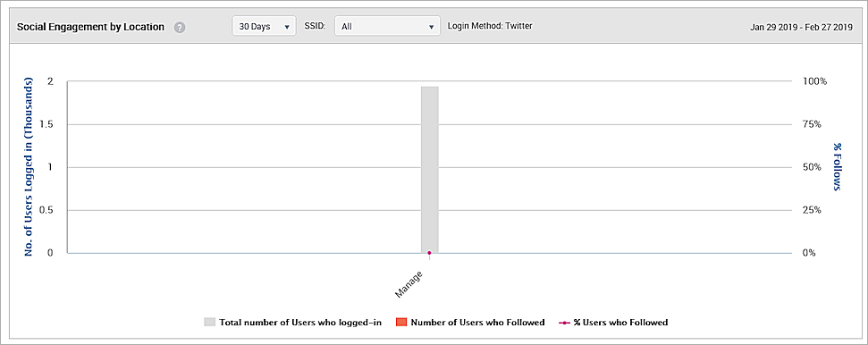Click the '% Follows' right axis title
The height and width of the screenshot is (345, 868).
[x=837, y=166]
